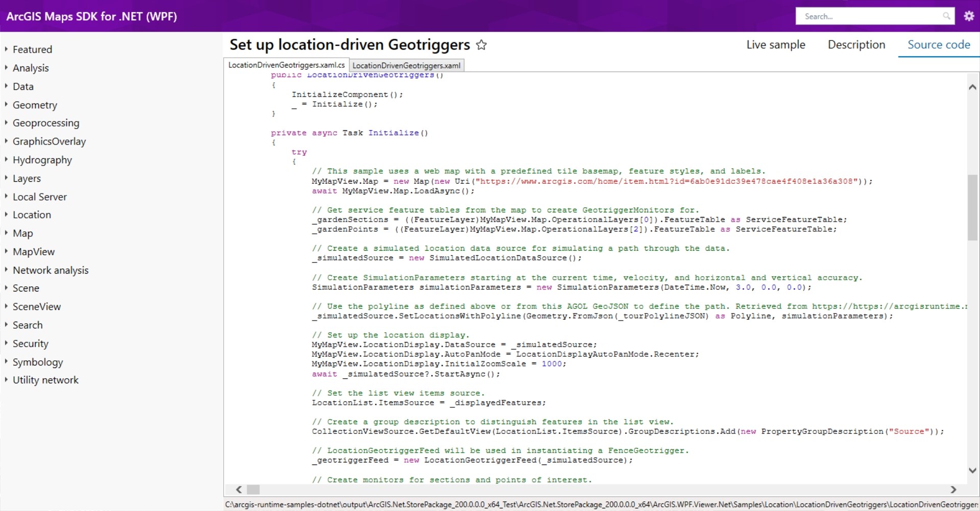Expand the Featured category arrow
Screen dimensions: 980x511
pos(6,49)
